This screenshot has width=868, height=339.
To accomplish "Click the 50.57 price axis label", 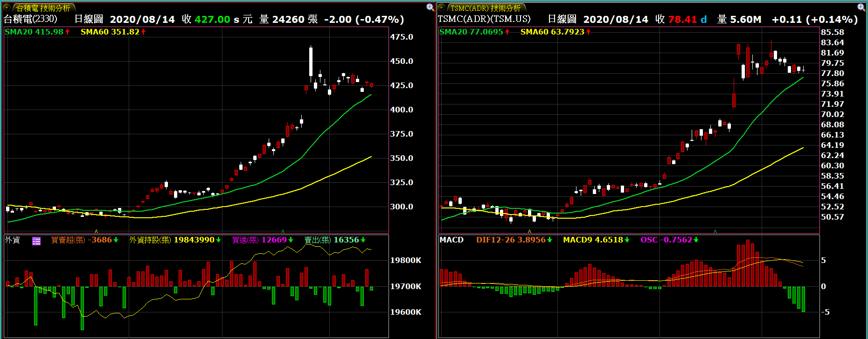I will [833, 217].
